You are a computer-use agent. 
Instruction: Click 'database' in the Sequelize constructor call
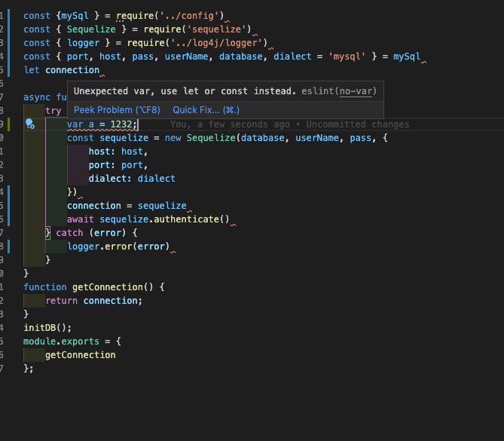[263, 138]
